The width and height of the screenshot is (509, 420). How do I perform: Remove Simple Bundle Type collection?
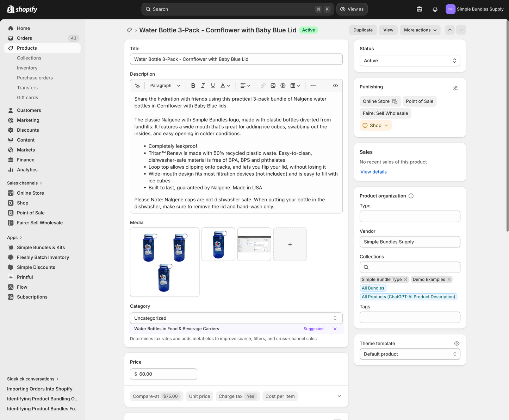click(x=406, y=280)
